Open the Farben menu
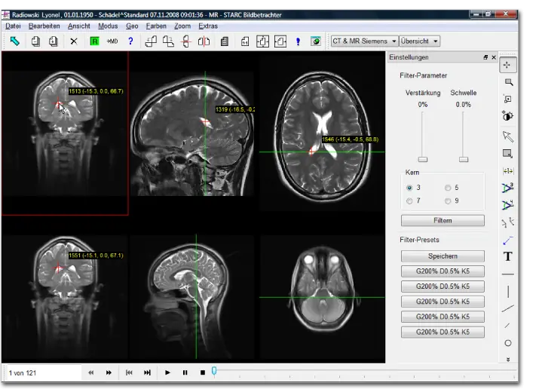The width and height of the screenshot is (539, 392). click(x=156, y=26)
